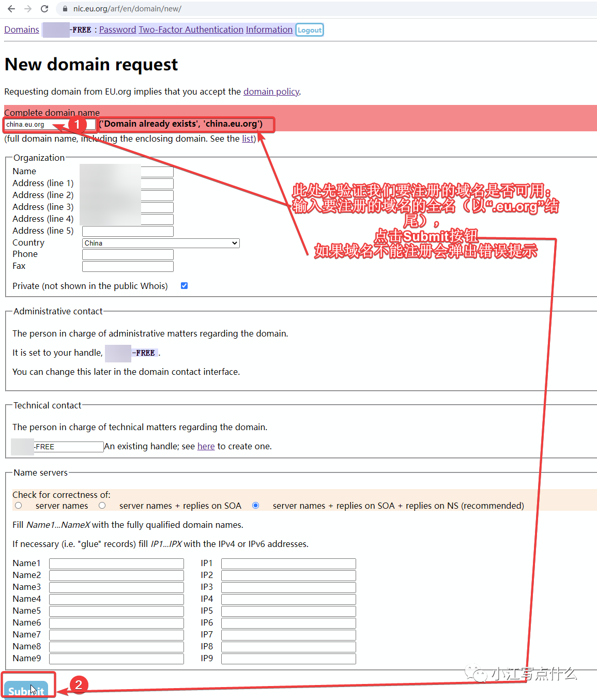The height and width of the screenshot is (700, 597).
Task: Click the IP5 address field
Action: coord(288,611)
